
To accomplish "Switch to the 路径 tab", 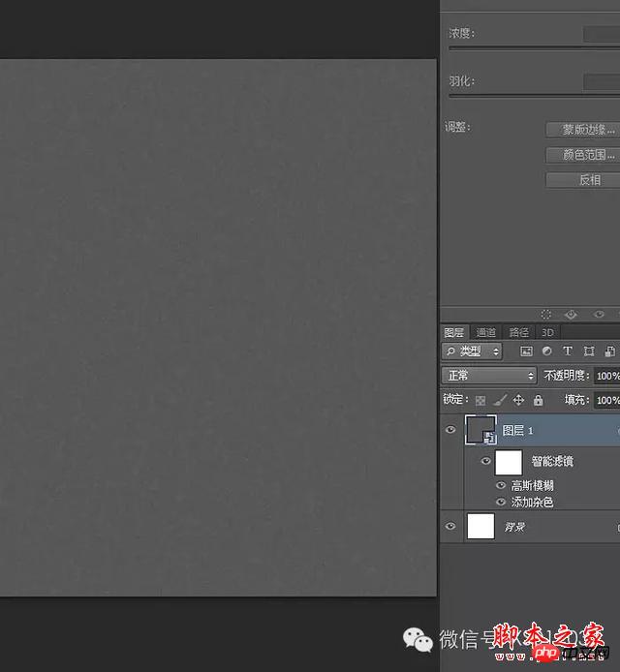I will point(518,332).
